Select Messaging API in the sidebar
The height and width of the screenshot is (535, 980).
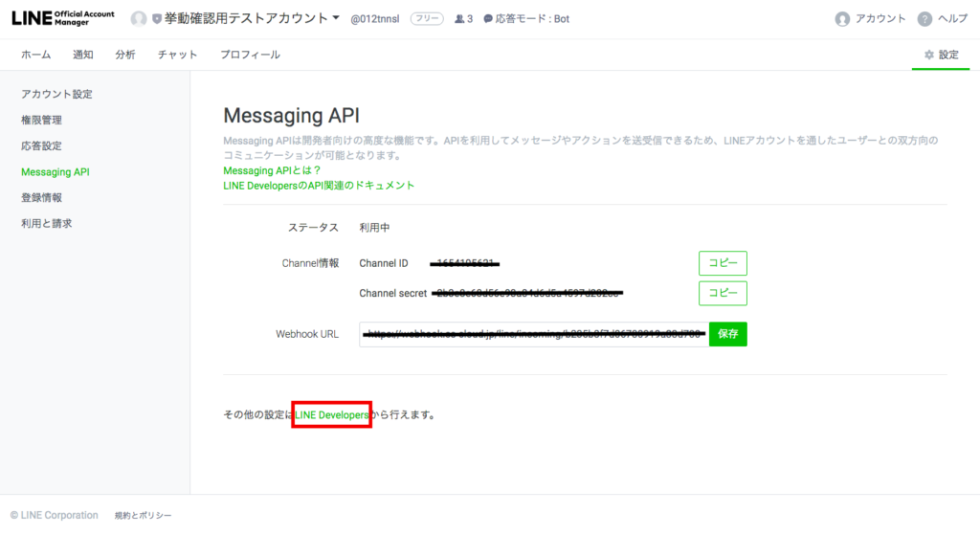pos(55,172)
